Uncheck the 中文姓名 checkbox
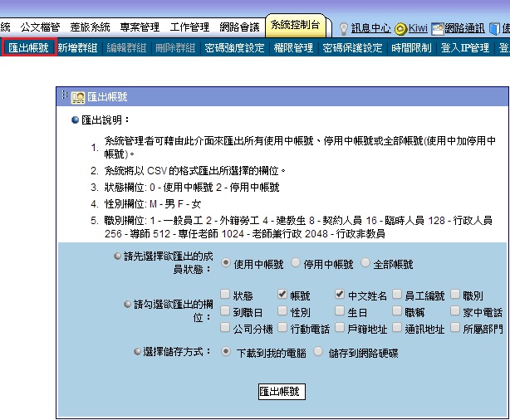Image resolution: width=510 pixels, height=420 pixels. coord(340,295)
